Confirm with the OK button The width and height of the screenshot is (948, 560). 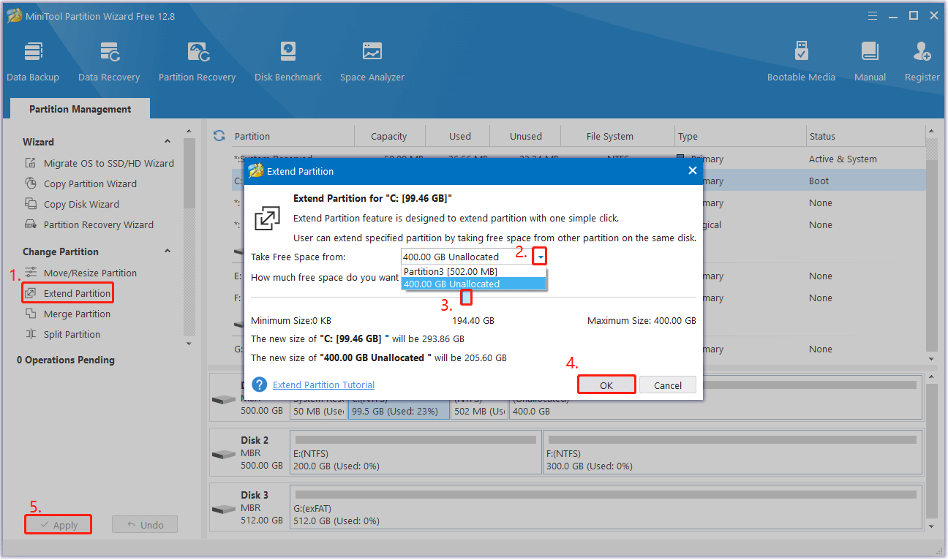point(606,385)
